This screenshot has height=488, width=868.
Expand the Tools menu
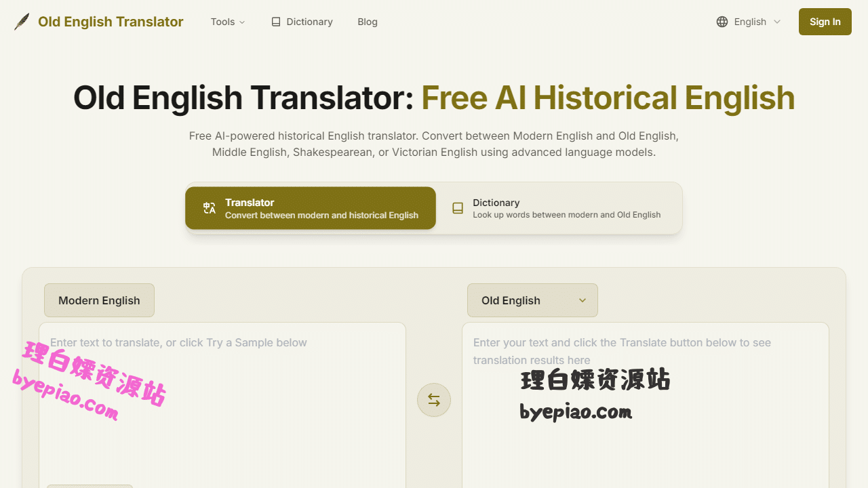click(x=228, y=22)
